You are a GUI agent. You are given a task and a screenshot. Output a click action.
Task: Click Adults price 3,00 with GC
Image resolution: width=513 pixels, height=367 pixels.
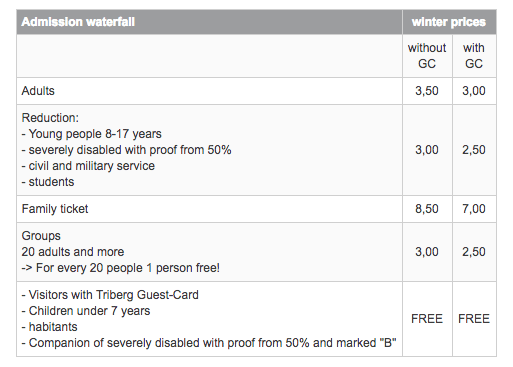[x=474, y=91]
